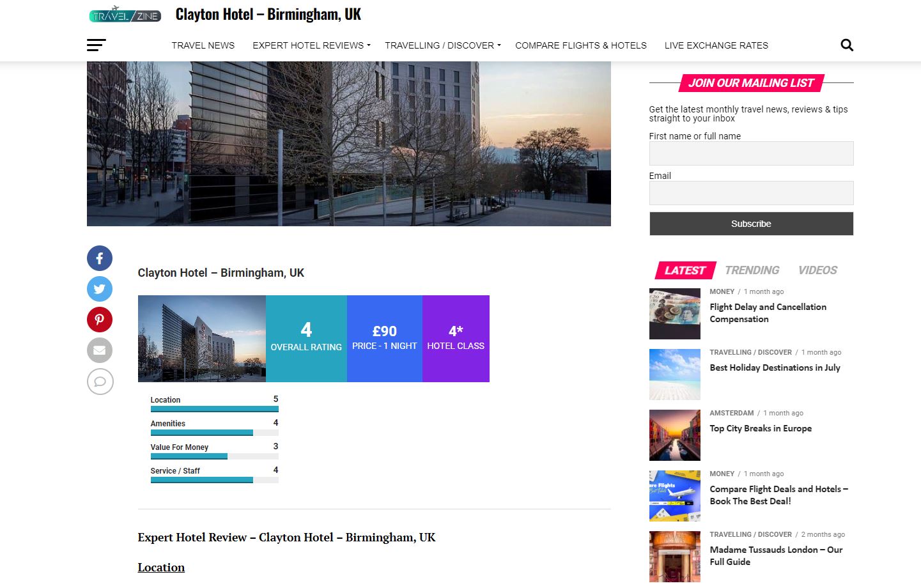Viewport: 921px width, 588px height.
Task: Click the Amenities rating bar
Action: coord(215,433)
